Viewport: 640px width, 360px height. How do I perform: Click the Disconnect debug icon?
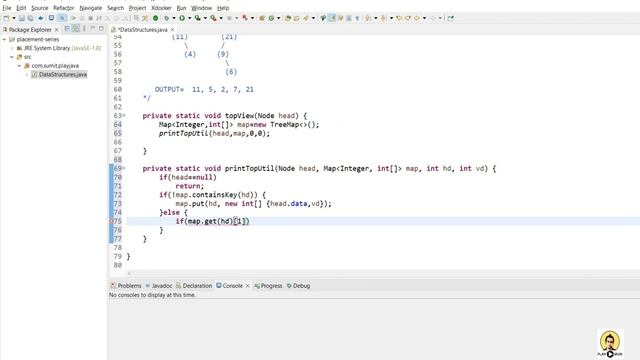[x=99, y=18]
